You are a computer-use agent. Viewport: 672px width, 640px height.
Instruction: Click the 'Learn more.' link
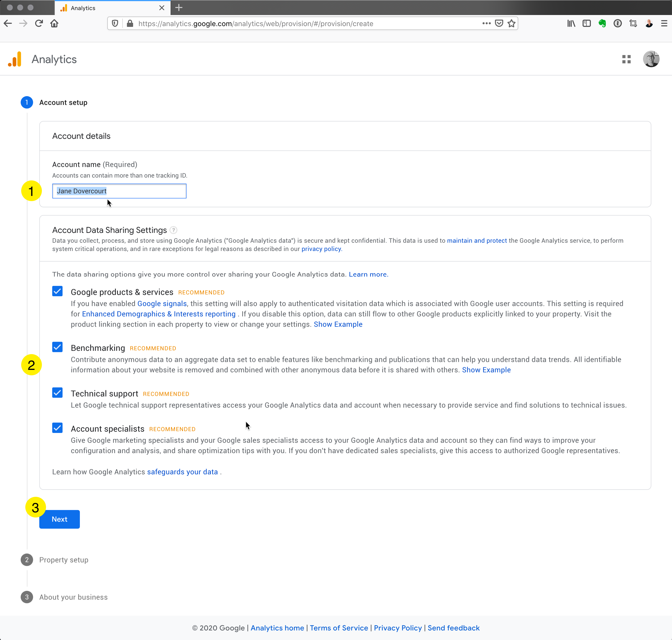pos(368,274)
